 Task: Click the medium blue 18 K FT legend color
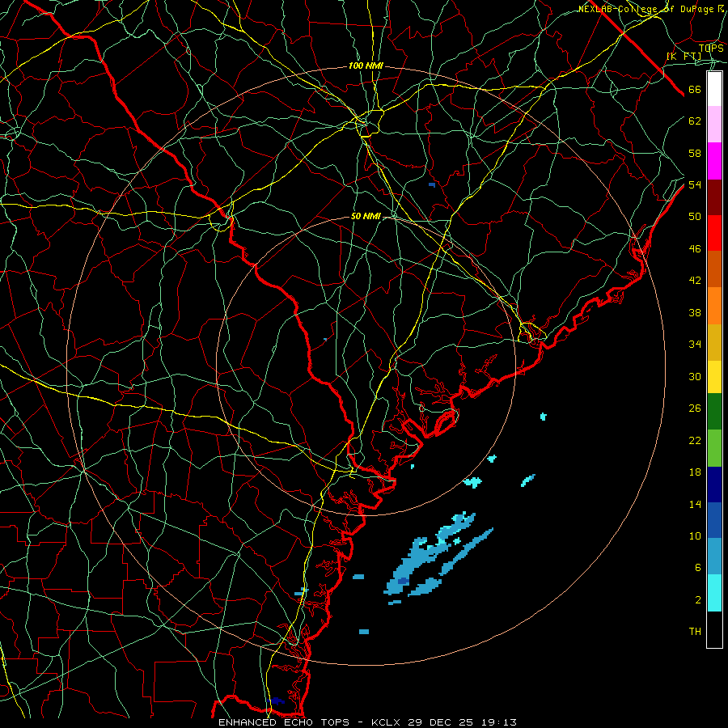714,520
